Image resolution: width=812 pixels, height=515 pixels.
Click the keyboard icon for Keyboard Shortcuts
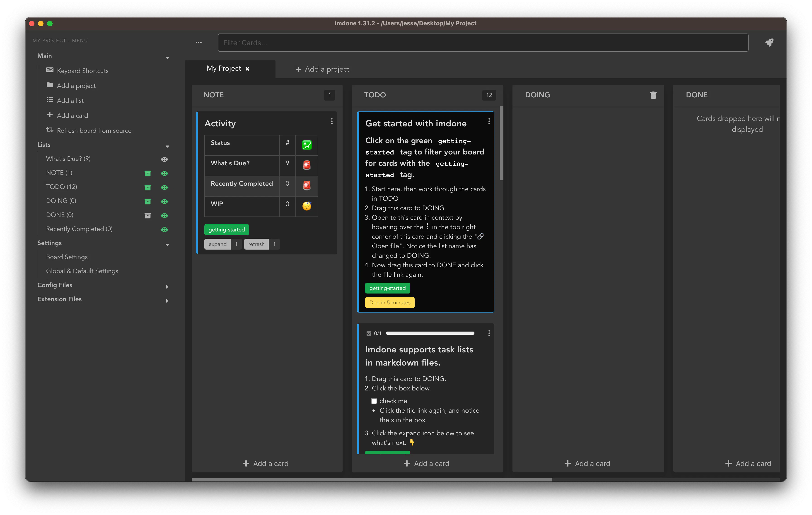pos(50,70)
